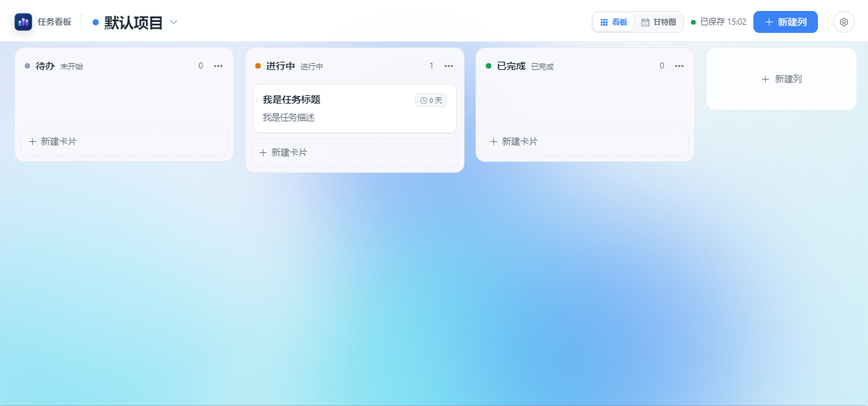Add a card via 新建卡片 in 待办
This screenshot has height=406, width=868.
tap(124, 141)
